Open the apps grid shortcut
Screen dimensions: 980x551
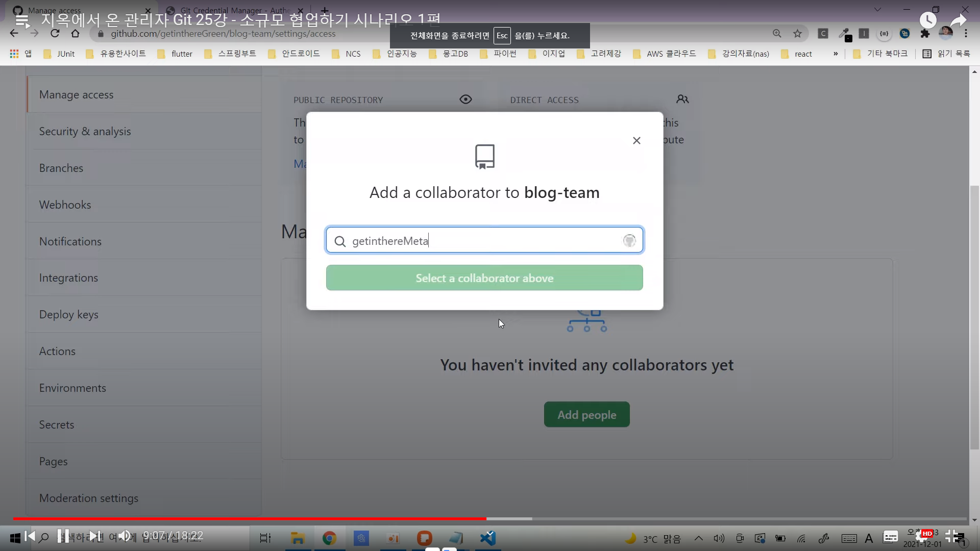(x=21, y=54)
